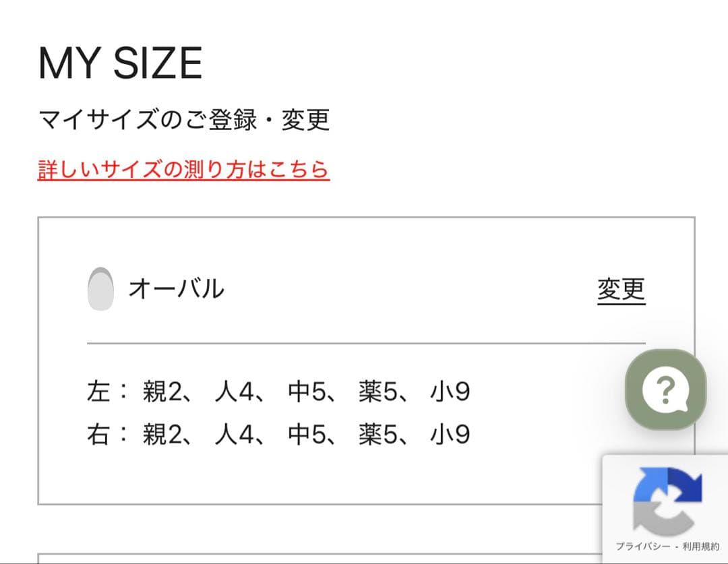Select the オーバル shape label
Viewport: 728px width, 564px height.
point(176,289)
